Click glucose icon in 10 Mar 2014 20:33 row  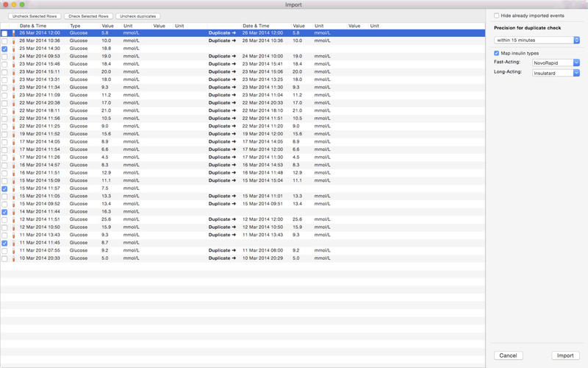13,258
